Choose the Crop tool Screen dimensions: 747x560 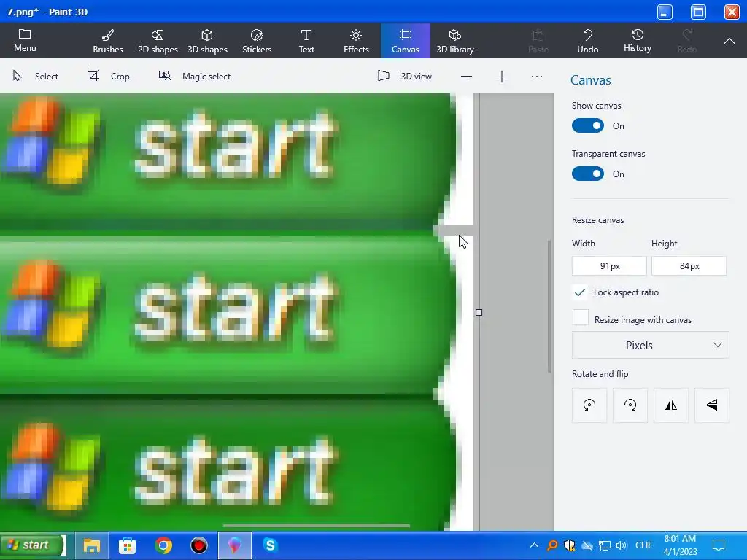tap(109, 76)
